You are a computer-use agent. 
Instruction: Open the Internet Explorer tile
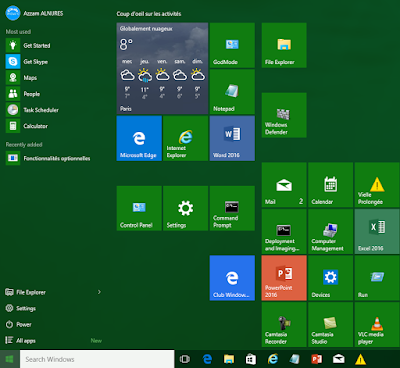(186, 138)
